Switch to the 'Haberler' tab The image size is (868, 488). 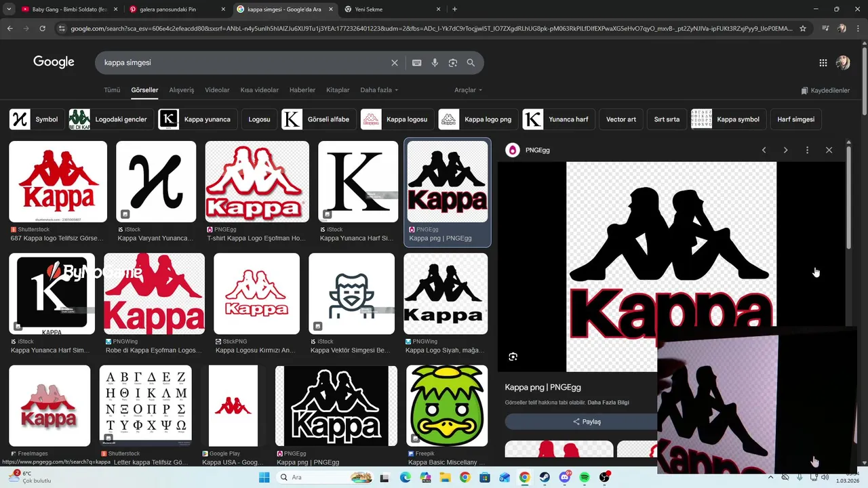coord(302,90)
